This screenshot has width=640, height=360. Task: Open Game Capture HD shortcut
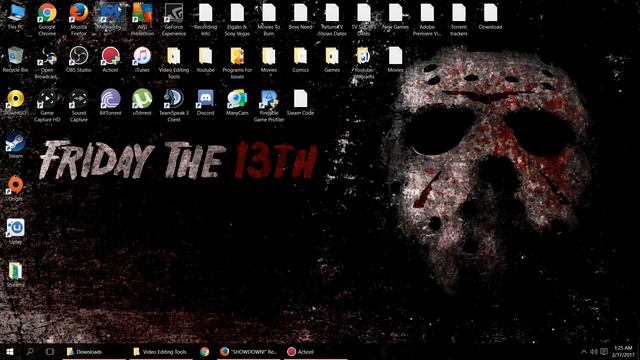pyautogui.click(x=47, y=106)
